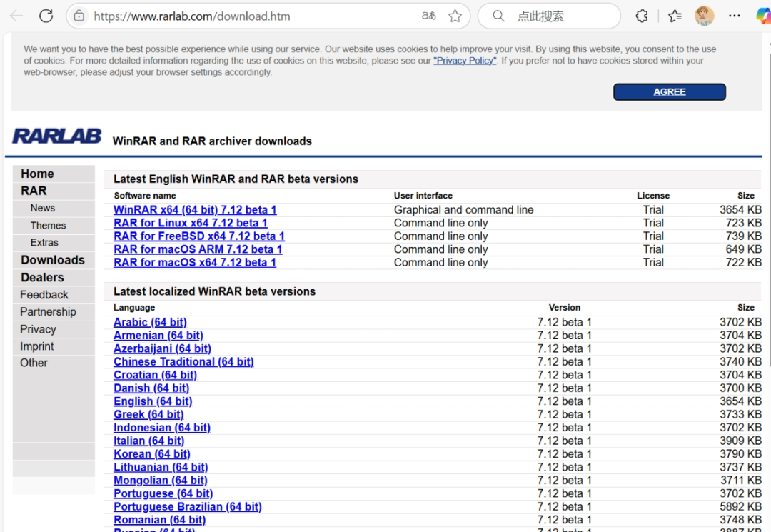Click 'Latest localized WinRAR beta versions' heading
Viewport: 771px width, 532px height.
[214, 291]
